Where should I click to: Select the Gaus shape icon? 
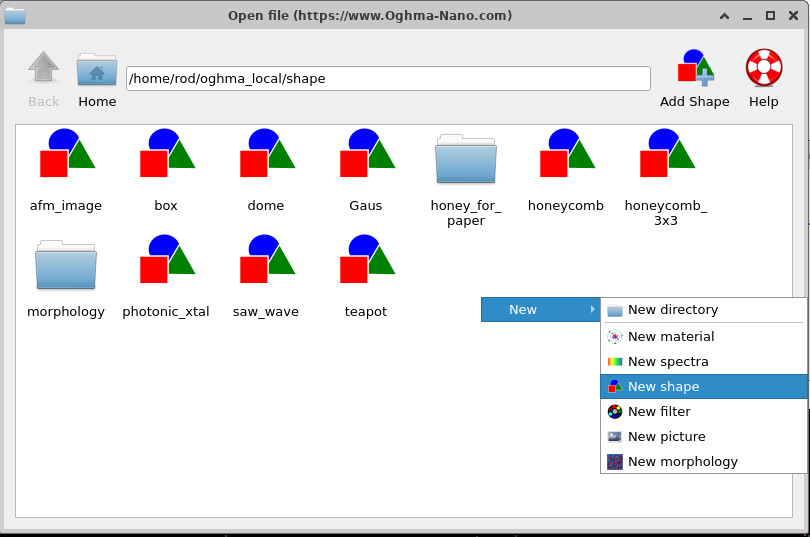coord(367,153)
